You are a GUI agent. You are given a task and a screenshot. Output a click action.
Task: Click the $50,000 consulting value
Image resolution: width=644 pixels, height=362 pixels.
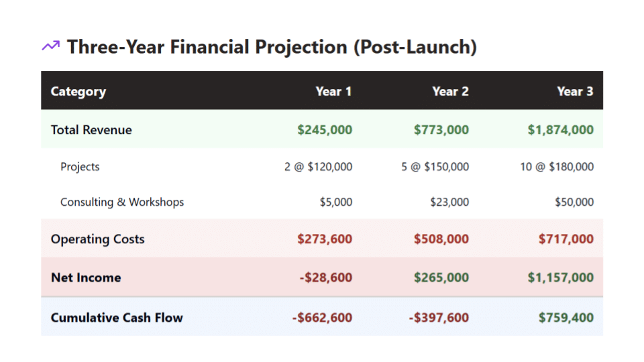[574, 202]
